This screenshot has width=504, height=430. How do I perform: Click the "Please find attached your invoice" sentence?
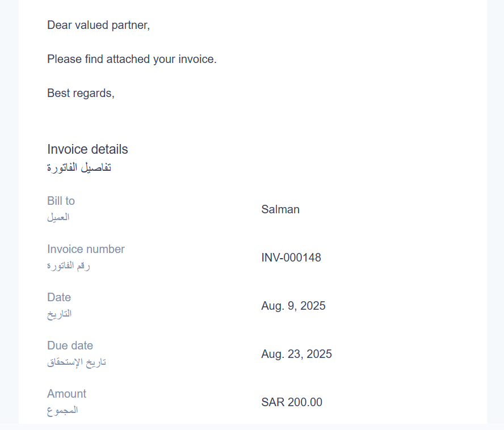tap(132, 59)
